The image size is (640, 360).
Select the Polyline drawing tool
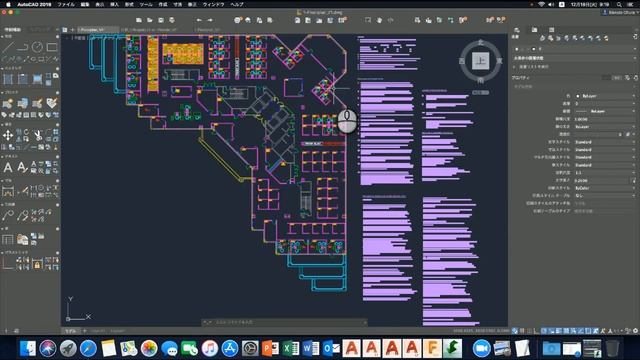pos(23,47)
